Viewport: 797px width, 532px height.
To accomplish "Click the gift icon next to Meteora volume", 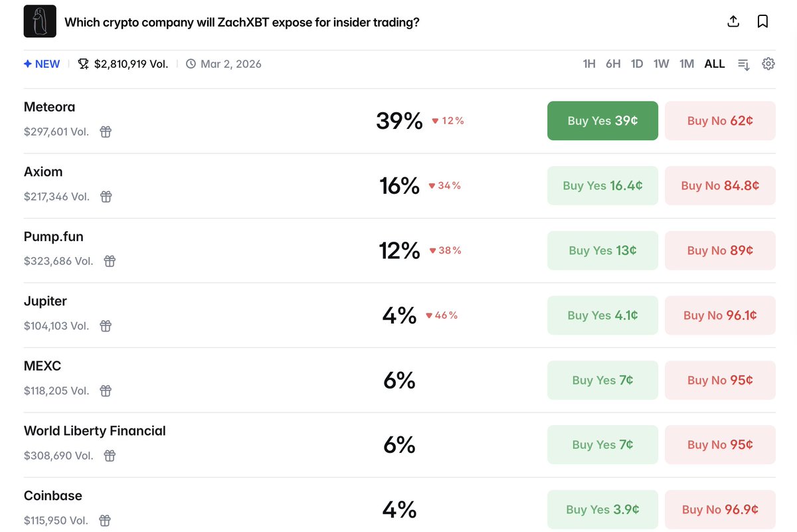I will click(x=106, y=132).
